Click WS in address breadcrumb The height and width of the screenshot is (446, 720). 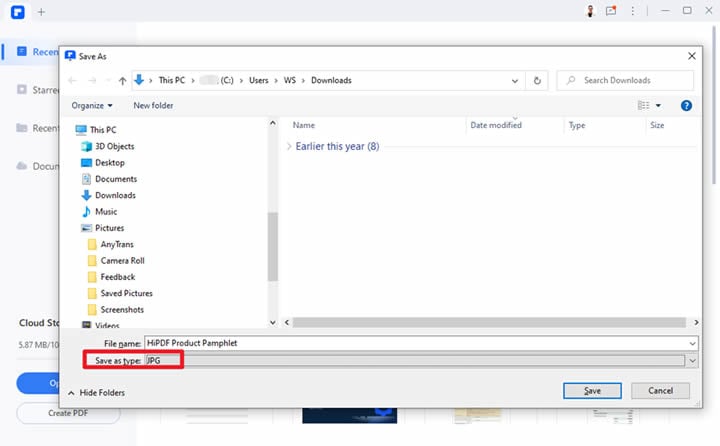click(290, 80)
